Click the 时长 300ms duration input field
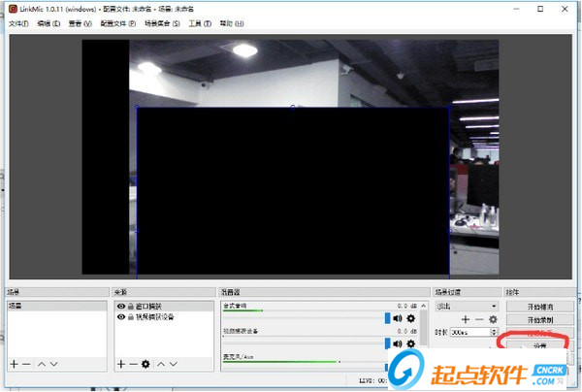This screenshot has height=392, width=582. click(470, 332)
